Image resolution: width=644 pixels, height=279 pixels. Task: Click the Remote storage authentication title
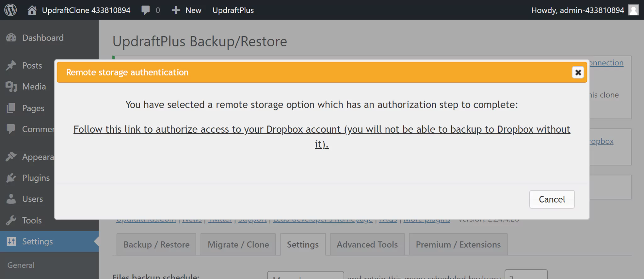[127, 72]
